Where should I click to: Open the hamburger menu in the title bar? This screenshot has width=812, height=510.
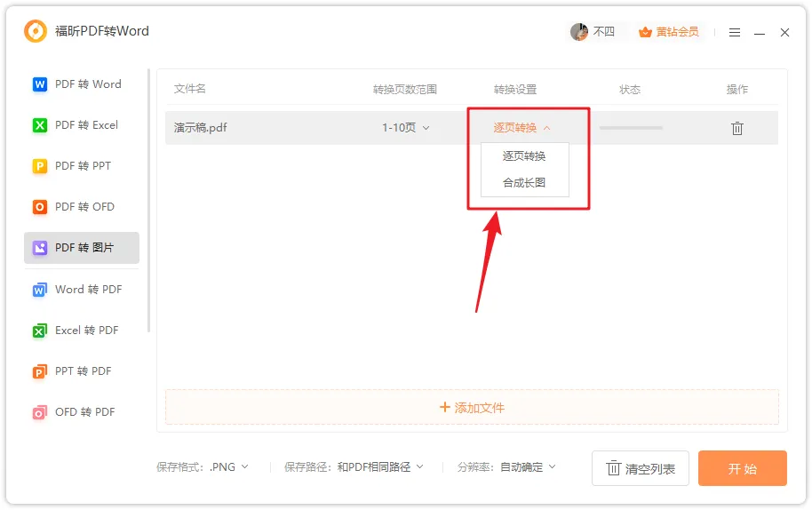[735, 33]
